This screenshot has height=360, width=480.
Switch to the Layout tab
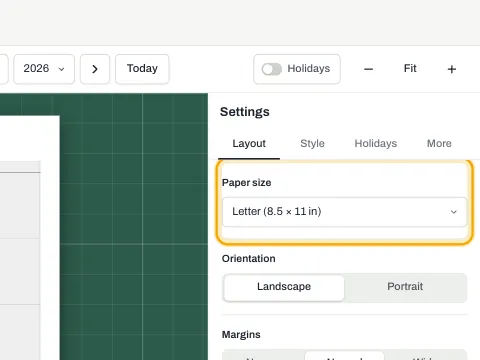pyautogui.click(x=249, y=144)
